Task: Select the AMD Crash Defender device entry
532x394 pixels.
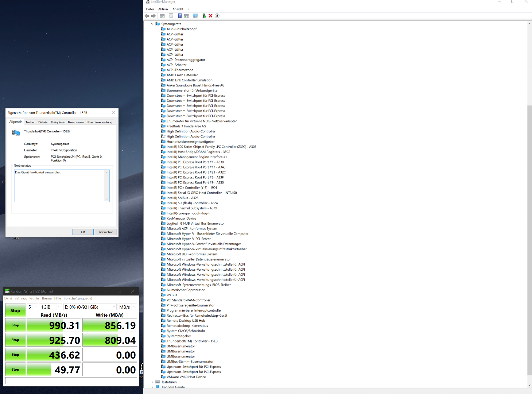Action: (x=182, y=75)
